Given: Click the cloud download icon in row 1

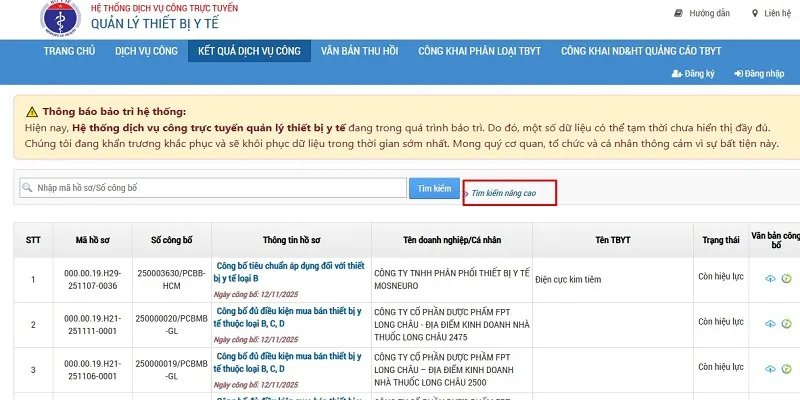Looking at the screenshot, I should (x=770, y=279).
